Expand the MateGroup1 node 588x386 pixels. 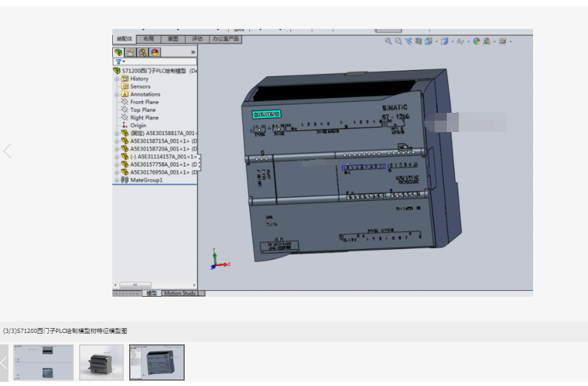(x=117, y=180)
